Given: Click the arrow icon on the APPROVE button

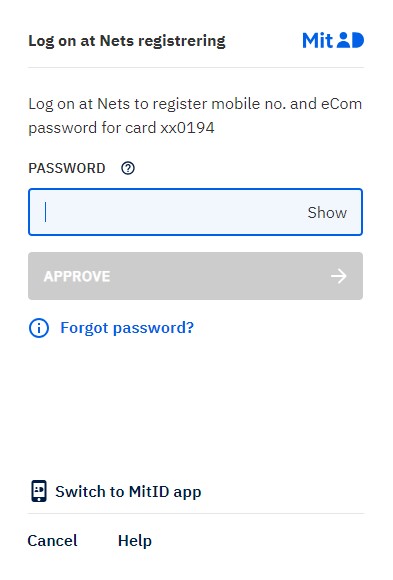Looking at the screenshot, I should [x=339, y=276].
